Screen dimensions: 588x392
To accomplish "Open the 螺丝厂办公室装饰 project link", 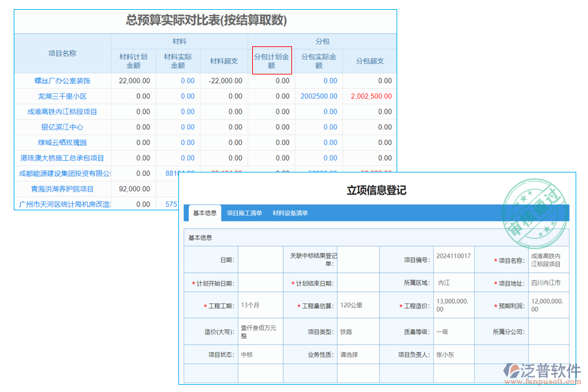I will point(59,80).
